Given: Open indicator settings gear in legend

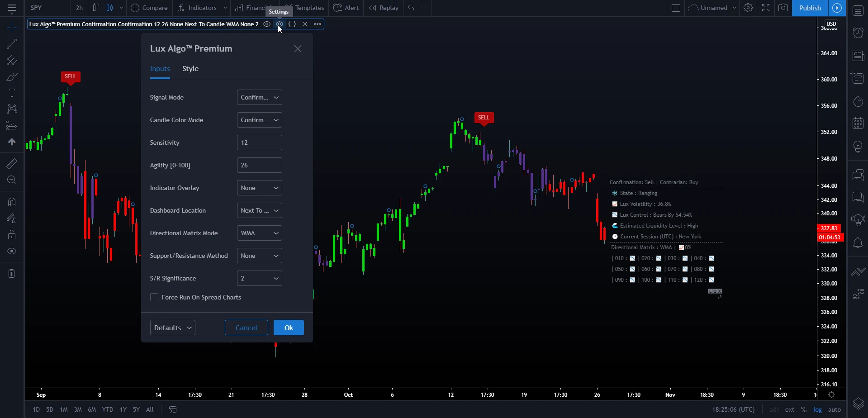Looking at the screenshot, I should (x=280, y=24).
